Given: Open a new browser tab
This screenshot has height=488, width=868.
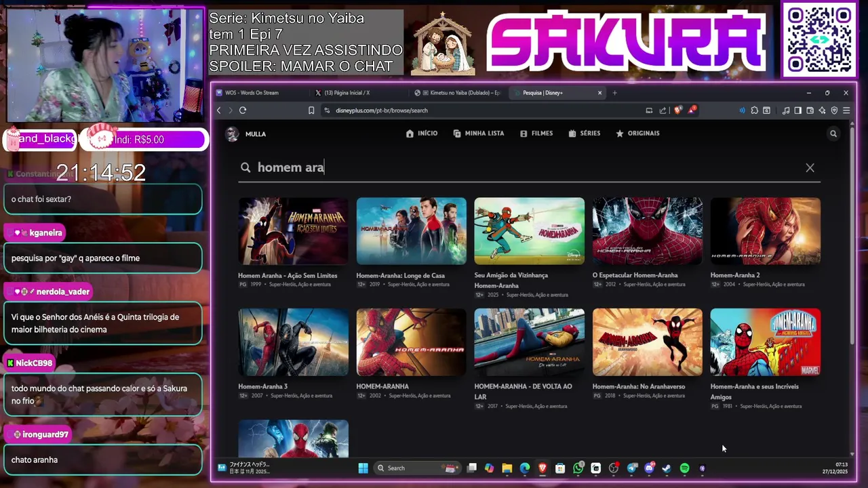Looking at the screenshot, I should point(614,93).
